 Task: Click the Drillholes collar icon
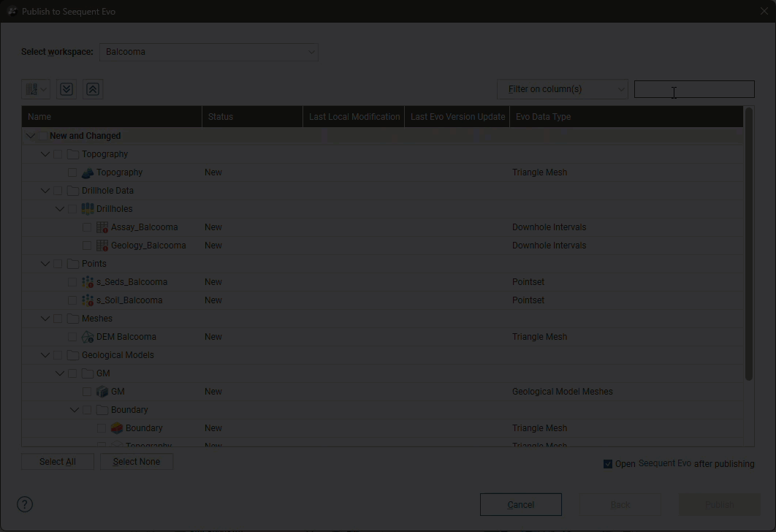[88, 209]
